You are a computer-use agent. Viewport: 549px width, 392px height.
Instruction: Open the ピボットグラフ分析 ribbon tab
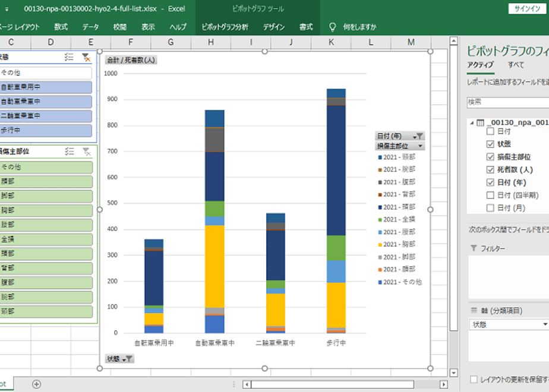[x=225, y=27]
